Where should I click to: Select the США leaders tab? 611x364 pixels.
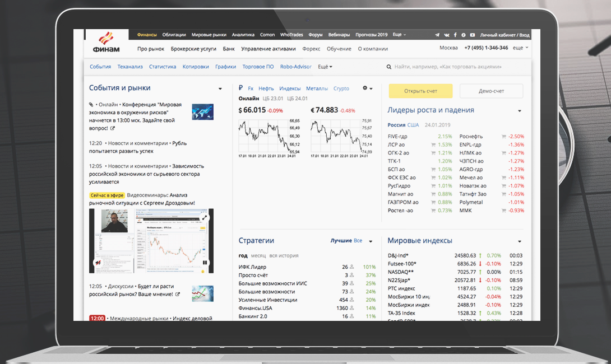click(413, 125)
